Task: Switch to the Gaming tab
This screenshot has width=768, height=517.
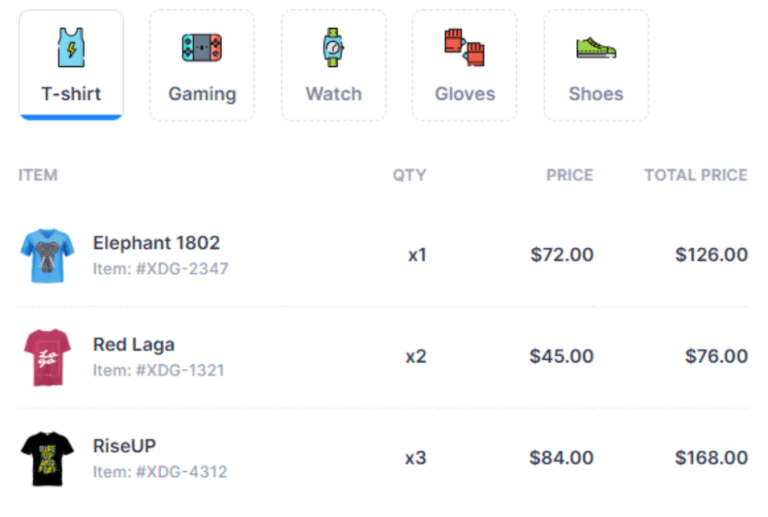Action: coord(202,94)
